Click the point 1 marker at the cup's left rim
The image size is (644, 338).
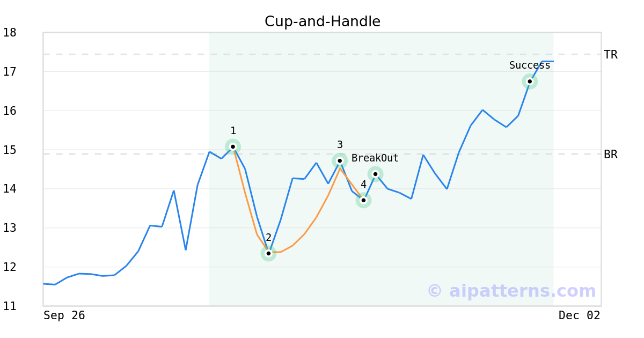tap(233, 146)
